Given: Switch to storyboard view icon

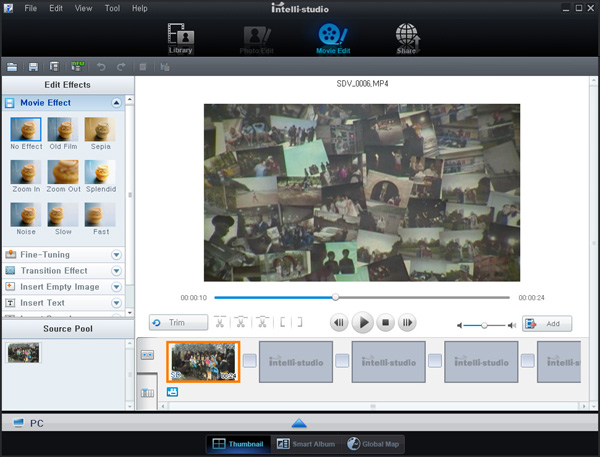Looking at the screenshot, I should [x=147, y=355].
